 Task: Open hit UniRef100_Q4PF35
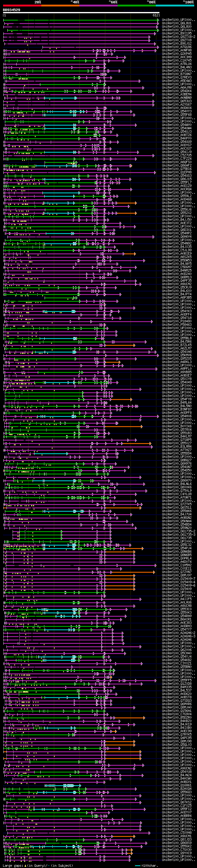[177, 281]
